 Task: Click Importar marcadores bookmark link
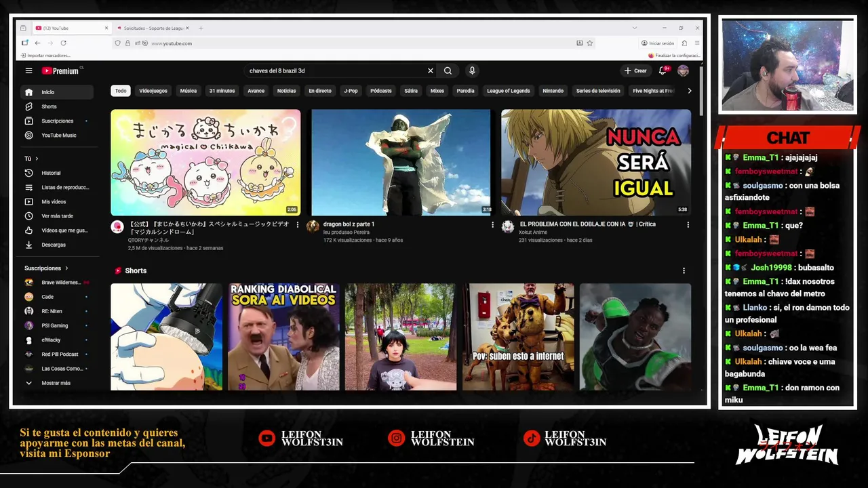45,56
